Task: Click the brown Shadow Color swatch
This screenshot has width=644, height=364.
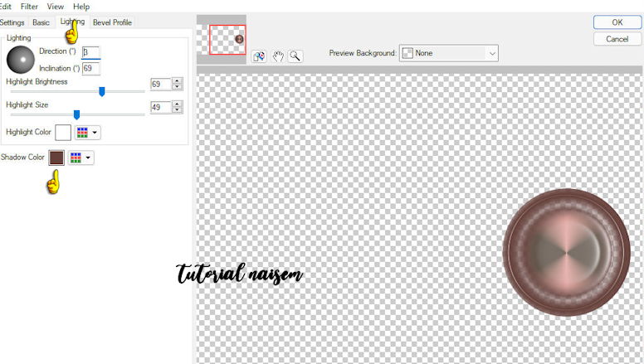Action: tap(56, 158)
